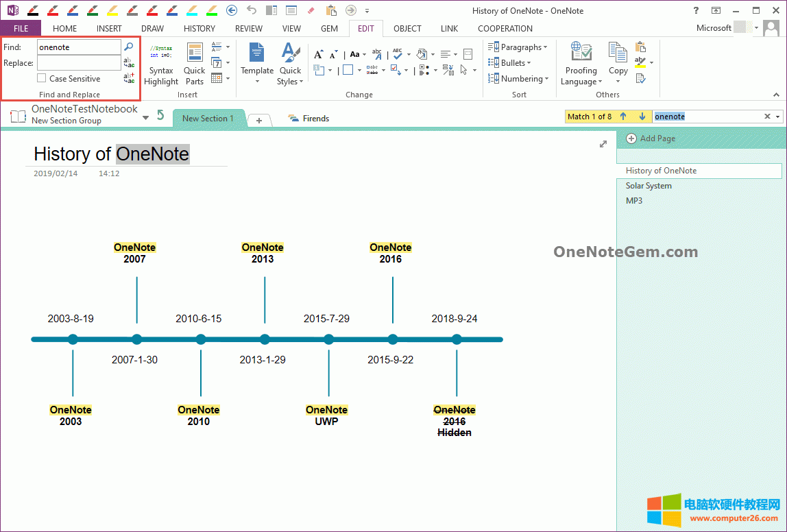Expand the OneNoteTestNotebook dropdown
This screenshot has height=532, width=787.
click(x=145, y=118)
